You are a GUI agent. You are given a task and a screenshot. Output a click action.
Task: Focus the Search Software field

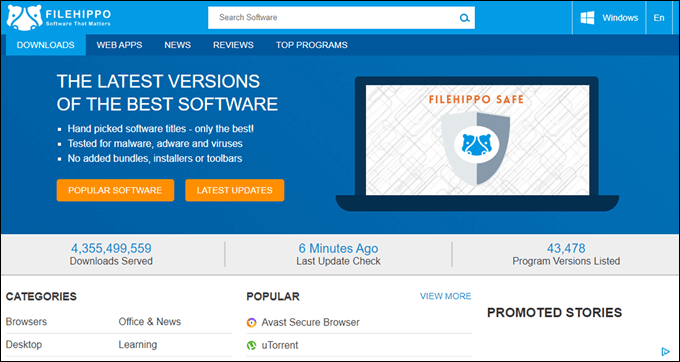341,18
